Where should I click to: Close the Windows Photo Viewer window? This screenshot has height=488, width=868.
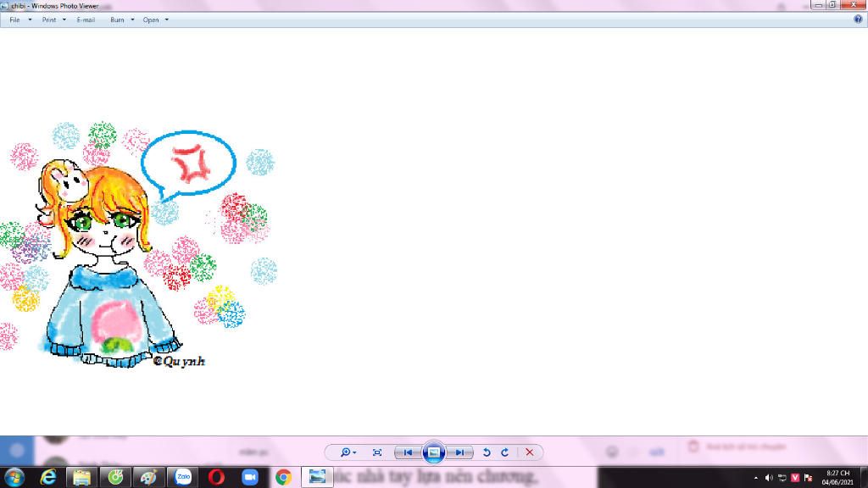pos(853,5)
